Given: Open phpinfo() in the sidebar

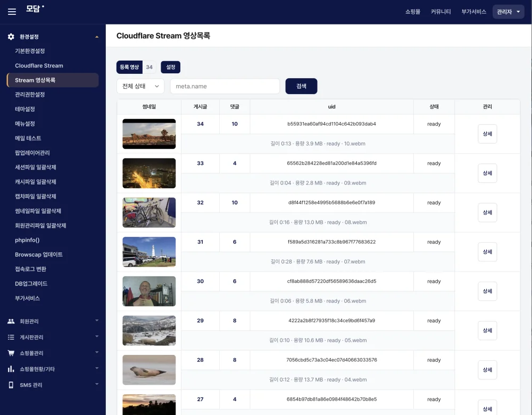Looking at the screenshot, I should pos(27,240).
